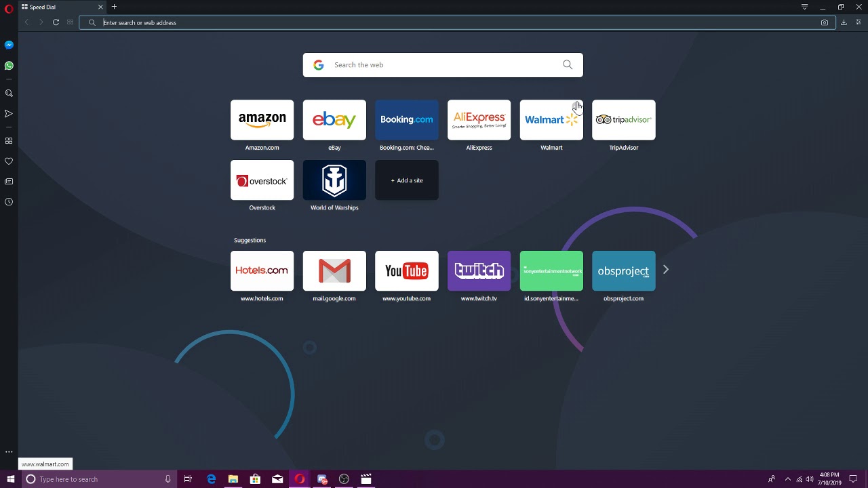The image size is (868, 488).
Task: Click the Cortana microphone icon
Action: (x=167, y=479)
